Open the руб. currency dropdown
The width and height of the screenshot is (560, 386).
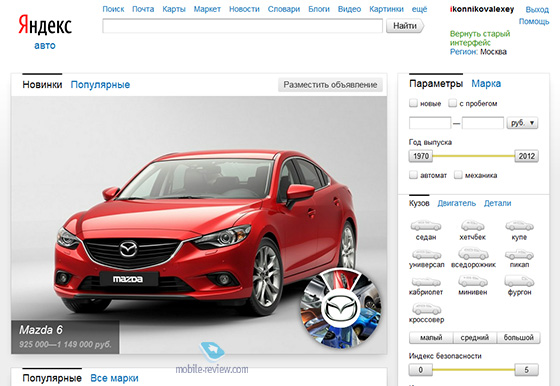tap(522, 123)
